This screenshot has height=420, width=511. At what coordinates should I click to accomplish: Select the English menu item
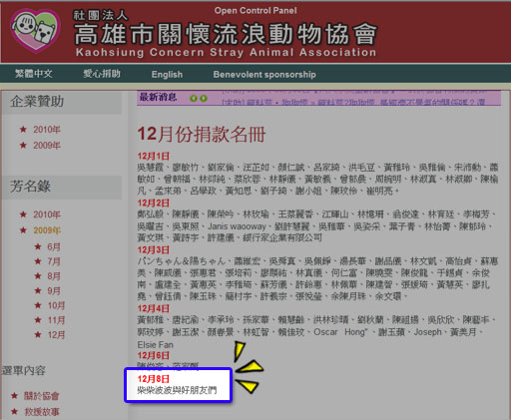click(167, 74)
